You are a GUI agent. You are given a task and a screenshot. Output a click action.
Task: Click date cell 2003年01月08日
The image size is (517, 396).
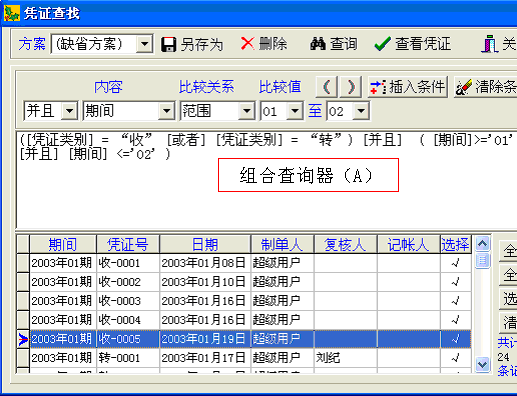pos(205,263)
